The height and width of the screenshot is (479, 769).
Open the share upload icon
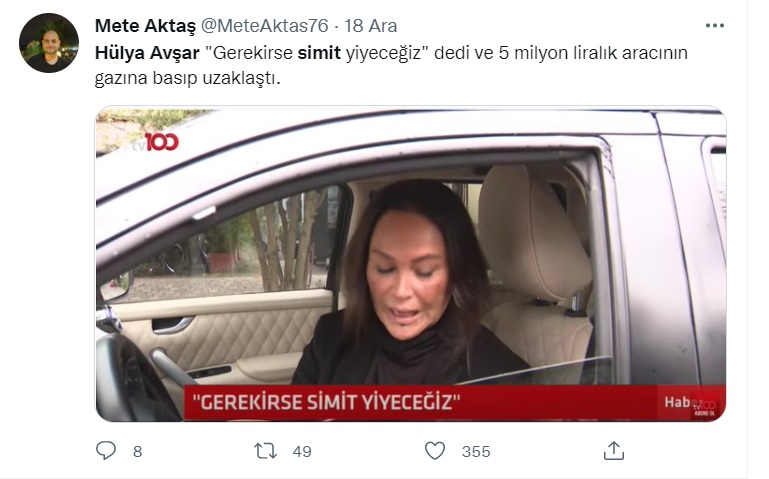tap(614, 451)
